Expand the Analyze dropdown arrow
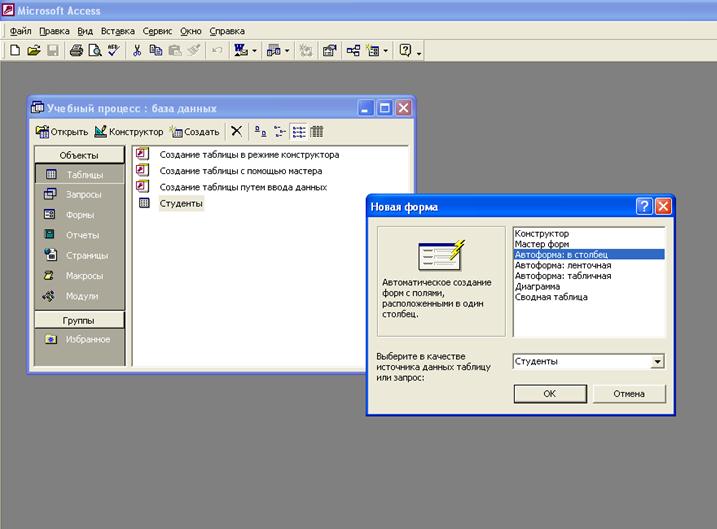The height and width of the screenshot is (529, 717). 287,51
